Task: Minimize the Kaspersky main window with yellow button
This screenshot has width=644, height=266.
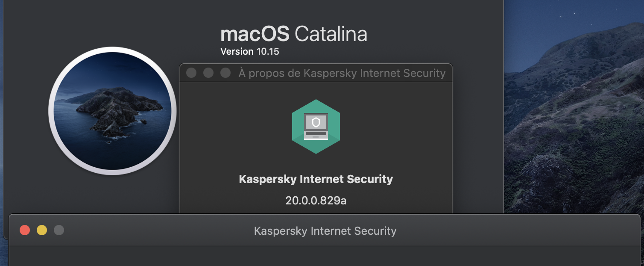Action: [x=42, y=231]
